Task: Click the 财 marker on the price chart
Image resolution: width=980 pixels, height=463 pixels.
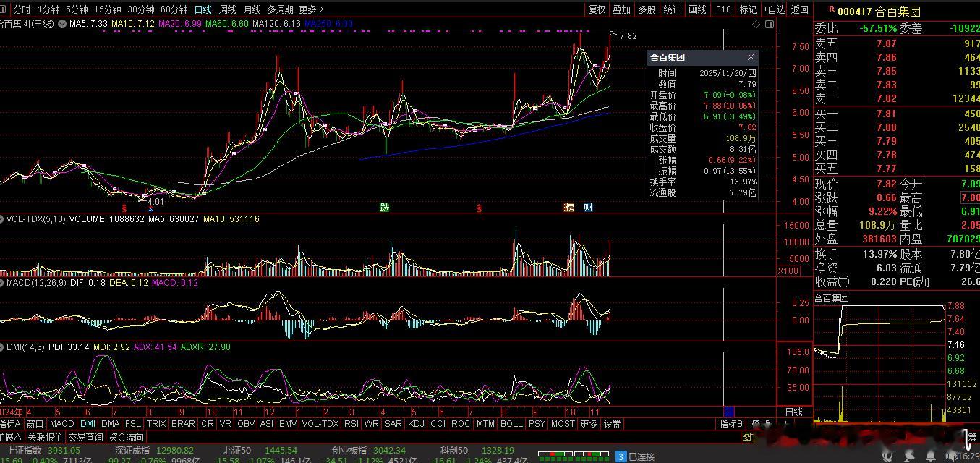Action: tap(589, 208)
